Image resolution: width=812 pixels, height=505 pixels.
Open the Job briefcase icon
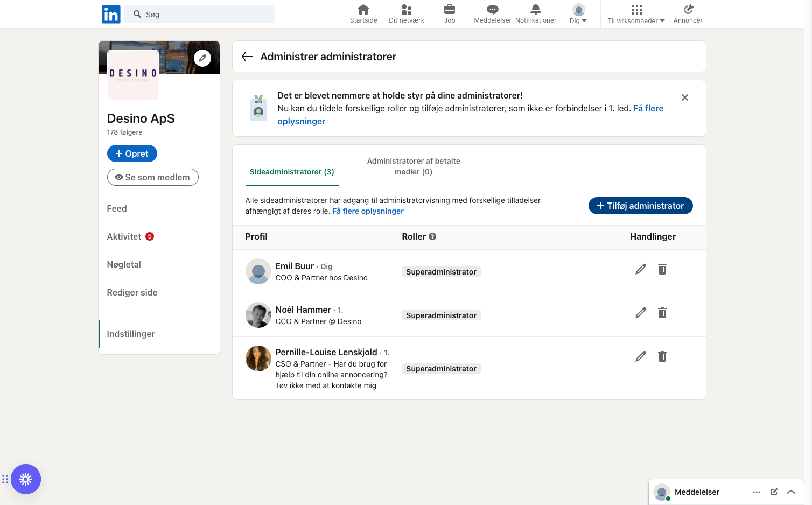[x=450, y=14]
